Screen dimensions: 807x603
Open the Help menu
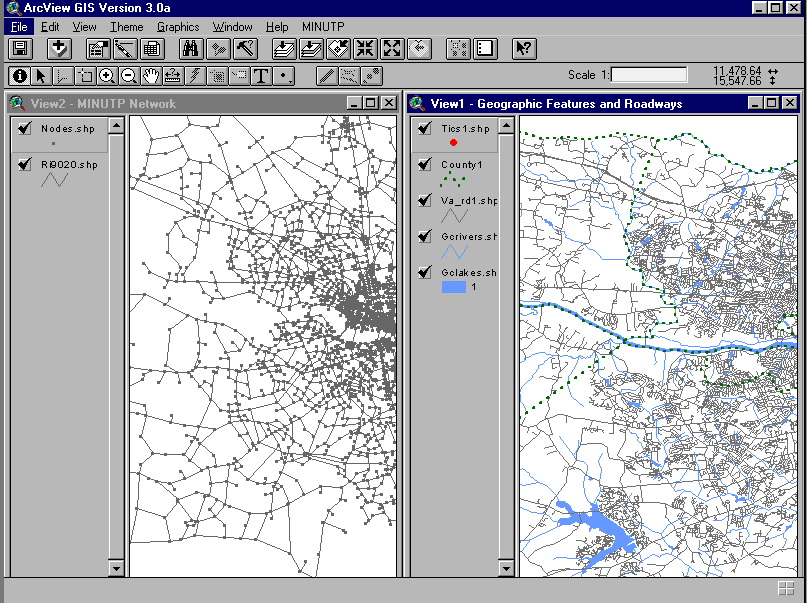277,27
